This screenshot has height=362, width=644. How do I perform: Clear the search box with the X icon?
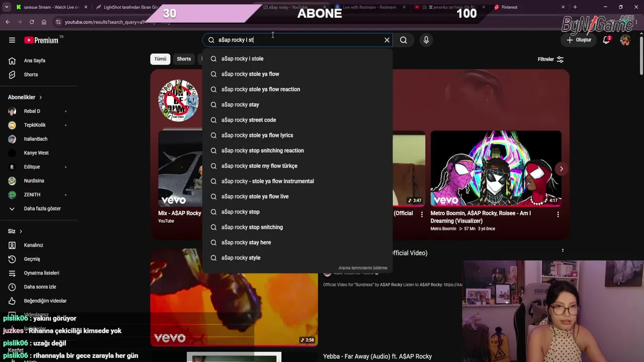[x=387, y=40]
